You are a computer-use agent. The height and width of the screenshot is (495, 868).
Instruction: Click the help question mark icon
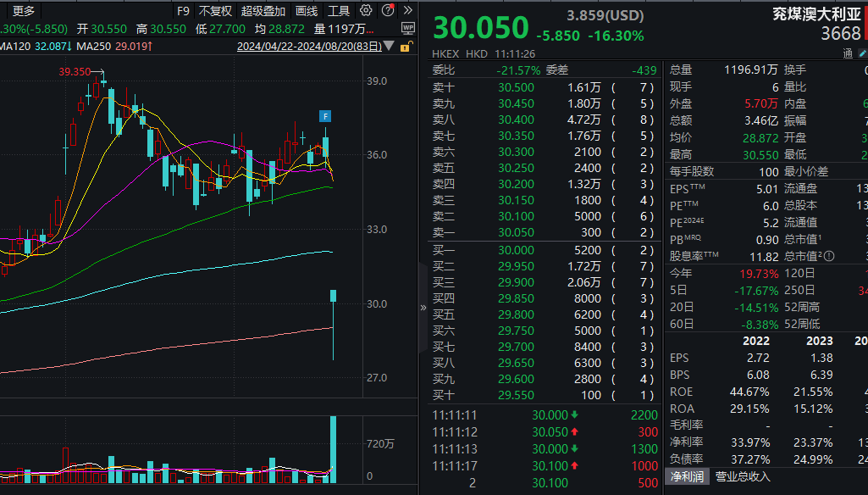click(x=387, y=11)
